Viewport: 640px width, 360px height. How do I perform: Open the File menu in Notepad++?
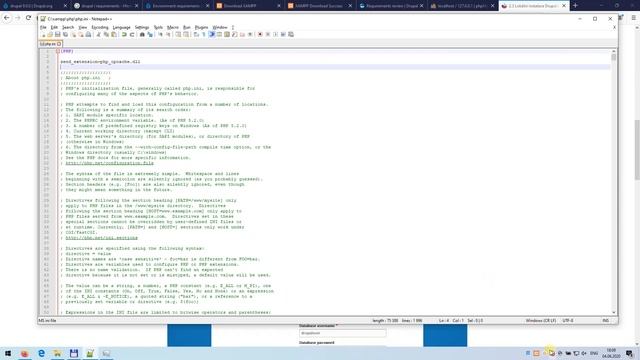click(x=43, y=27)
